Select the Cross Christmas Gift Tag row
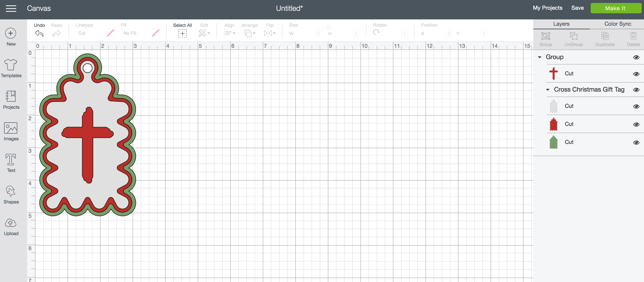Screen dimensions: 644x282 pos(589,90)
